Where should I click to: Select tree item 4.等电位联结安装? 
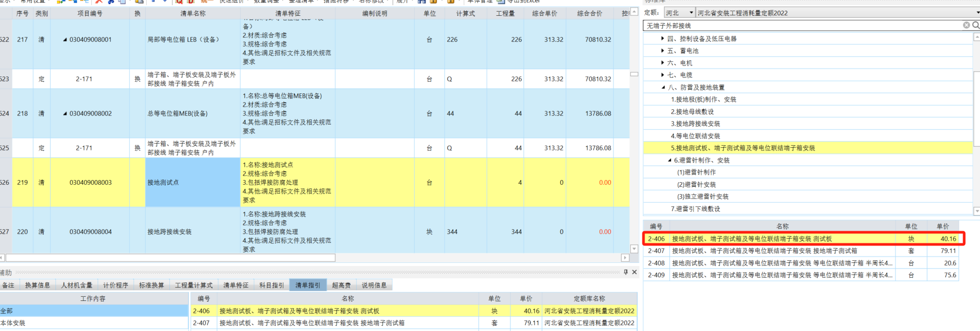point(696,136)
